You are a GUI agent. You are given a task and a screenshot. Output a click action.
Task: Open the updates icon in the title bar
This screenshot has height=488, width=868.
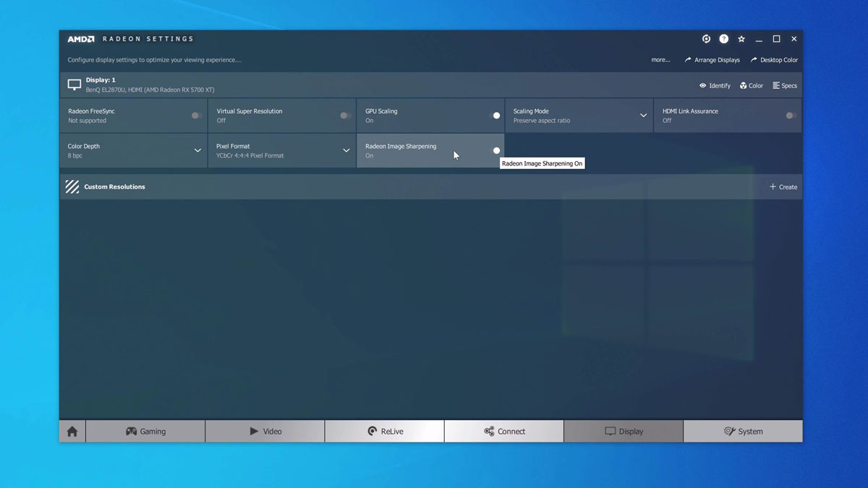tap(705, 39)
